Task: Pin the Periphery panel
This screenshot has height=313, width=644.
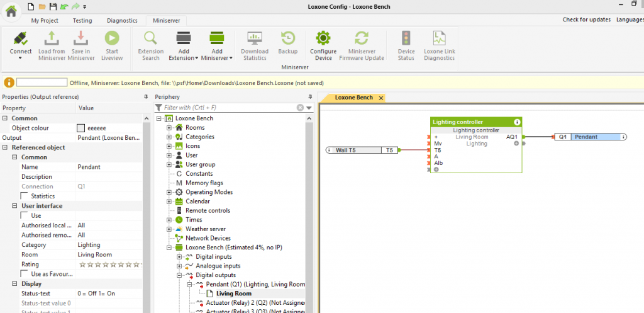Action: coord(310,96)
